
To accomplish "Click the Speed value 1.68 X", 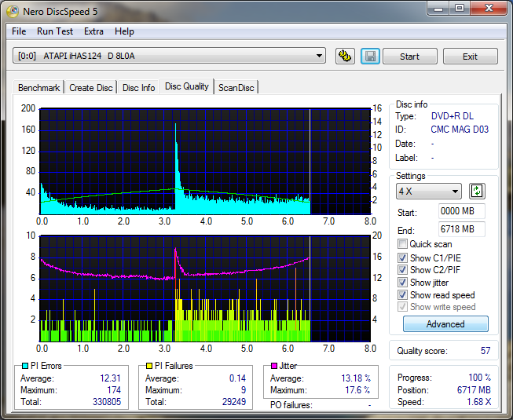I will [x=479, y=402].
